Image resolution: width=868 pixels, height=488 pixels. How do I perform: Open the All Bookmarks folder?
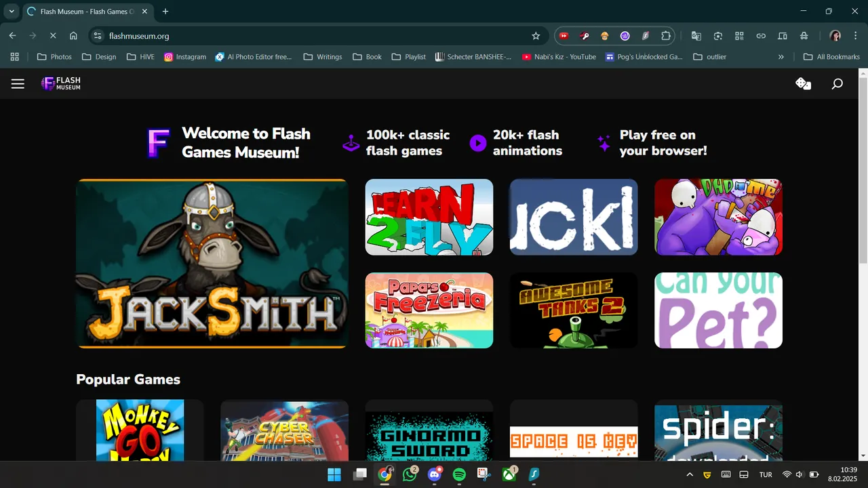[831, 57]
